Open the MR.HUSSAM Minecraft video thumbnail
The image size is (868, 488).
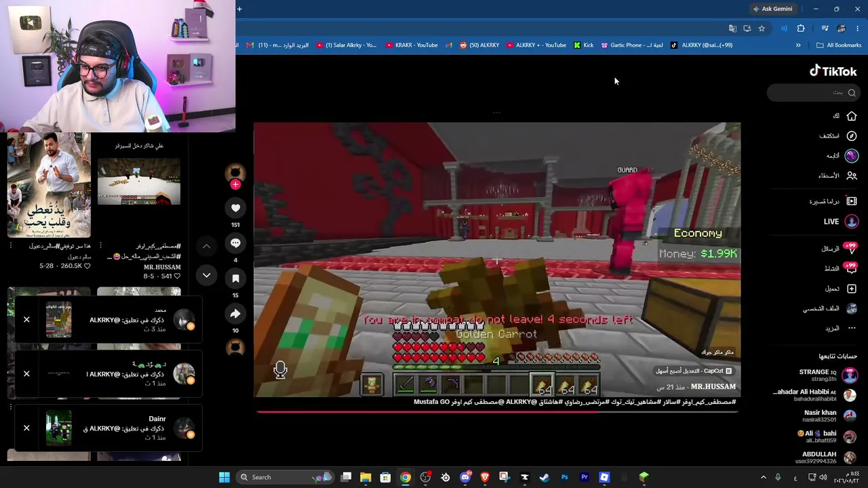pyautogui.click(x=139, y=181)
